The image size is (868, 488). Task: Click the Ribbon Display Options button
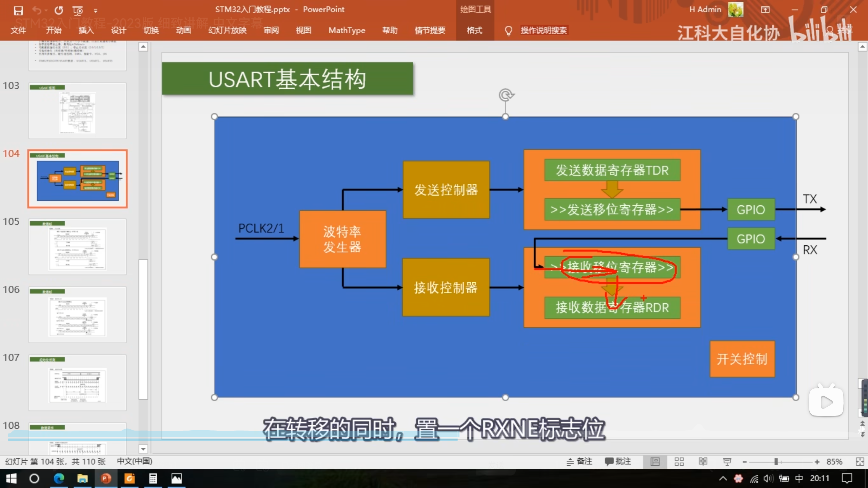coord(765,10)
